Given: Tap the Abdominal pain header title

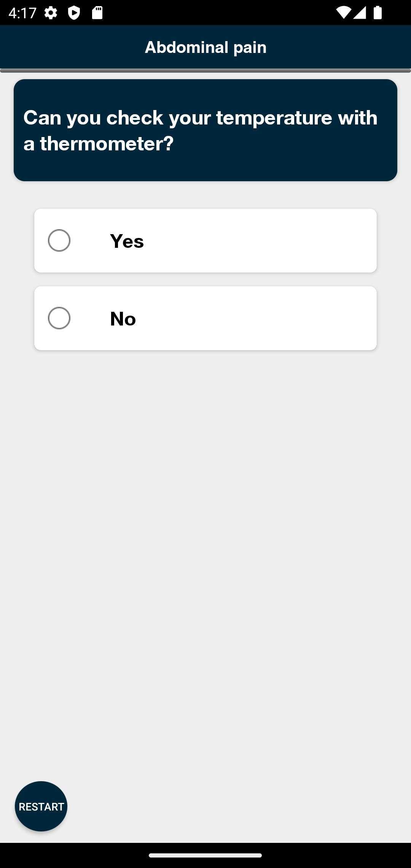Looking at the screenshot, I should 205,47.
